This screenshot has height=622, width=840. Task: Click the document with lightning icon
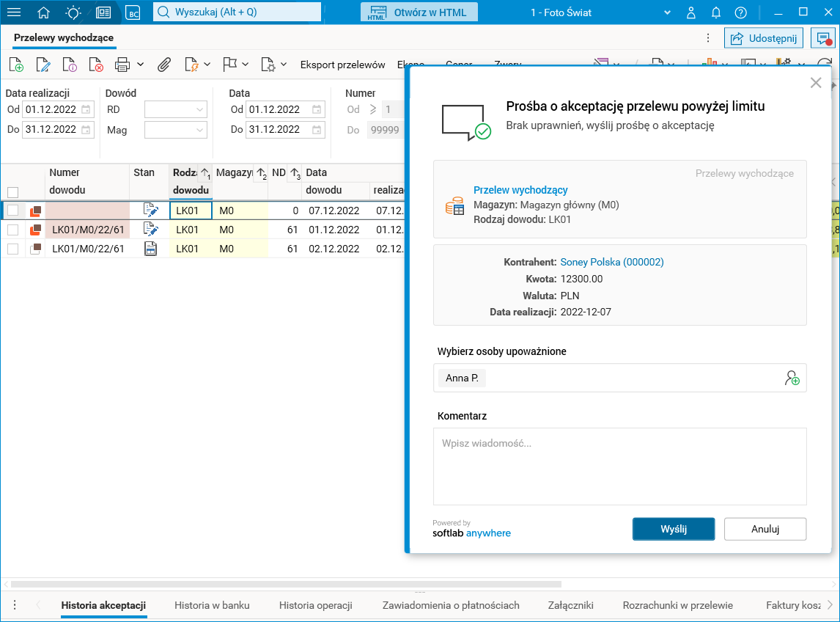(191, 65)
